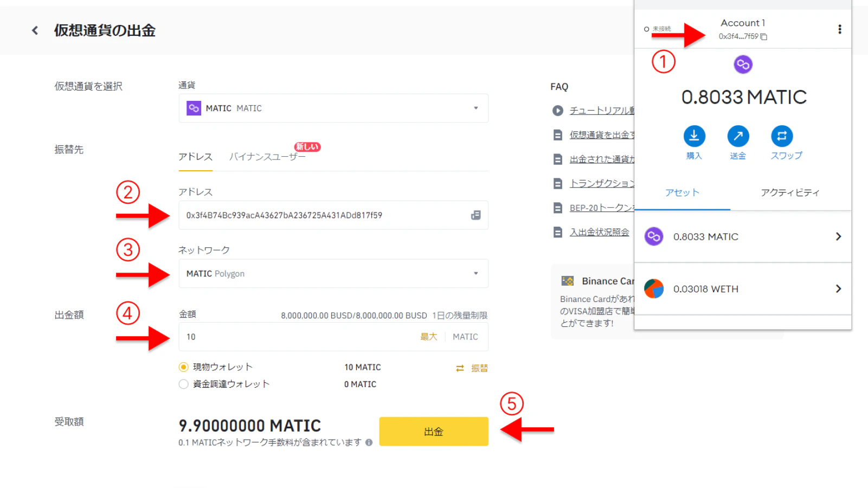The width and height of the screenshot is (868, 488).
Task: Switch to the アクティビティ tab in MetaMask
Action: pos(790,192)
